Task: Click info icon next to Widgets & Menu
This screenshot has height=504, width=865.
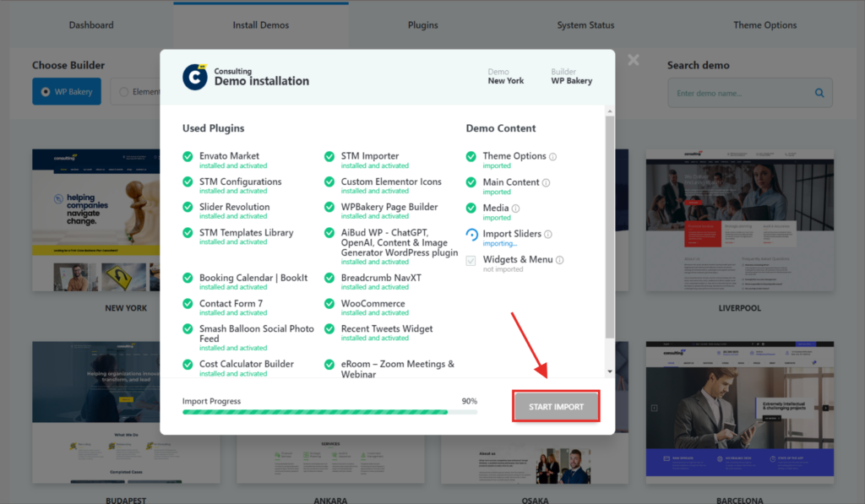Action: [559, 260]
